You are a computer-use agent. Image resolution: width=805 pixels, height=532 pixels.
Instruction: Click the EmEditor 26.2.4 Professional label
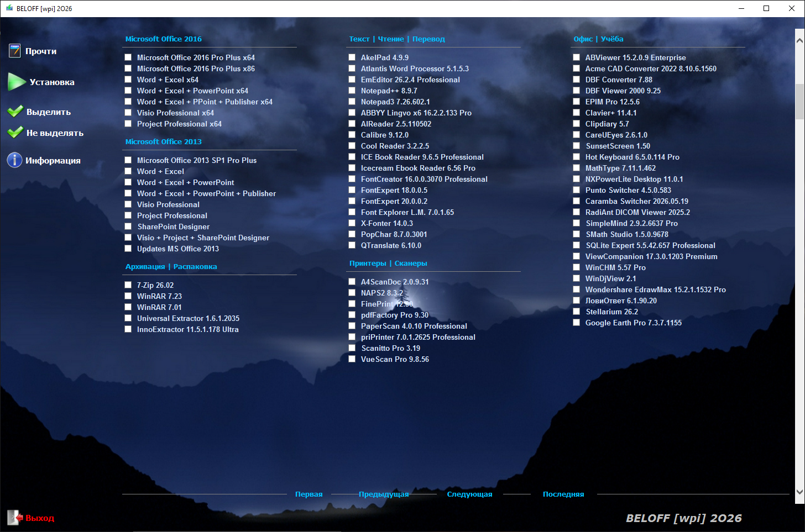(x=410, y=80)
